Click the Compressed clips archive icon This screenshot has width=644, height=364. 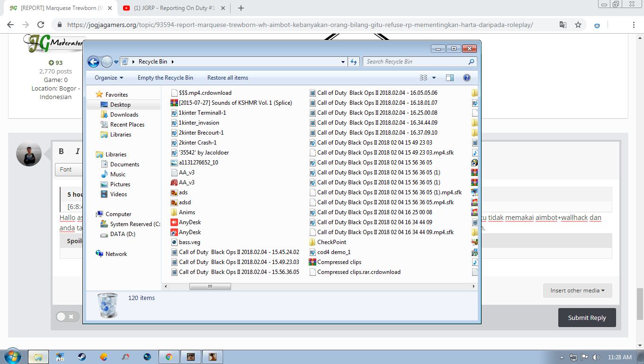[x=313, y=262]
